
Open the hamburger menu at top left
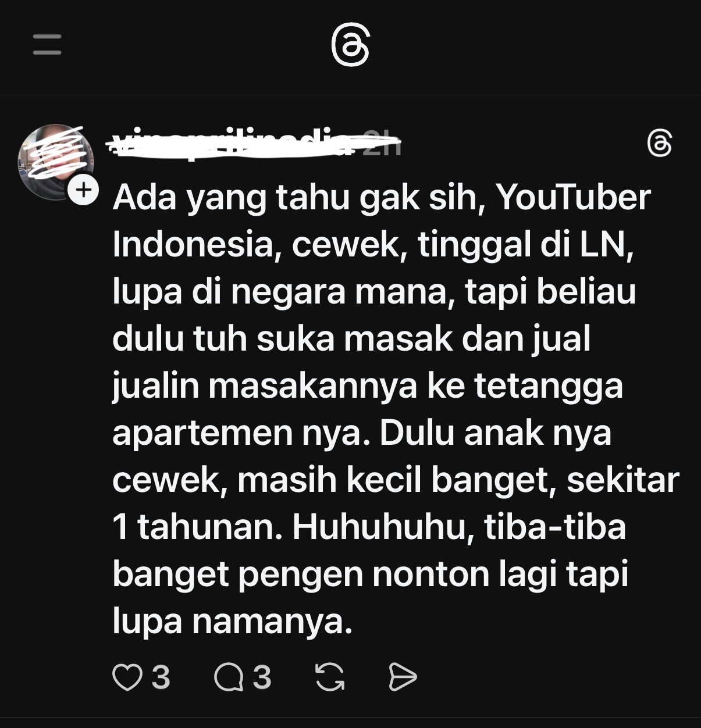(x=47, y=44)
